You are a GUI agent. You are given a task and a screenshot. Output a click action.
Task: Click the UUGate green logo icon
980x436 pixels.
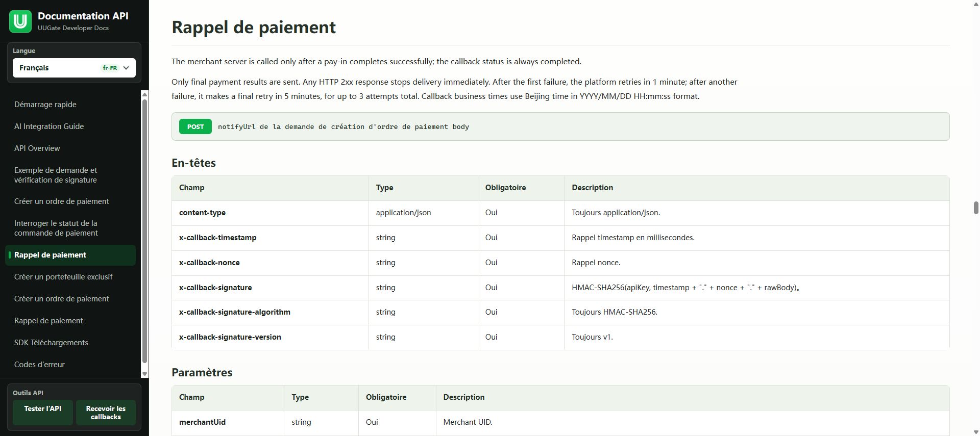click(20, 21)
